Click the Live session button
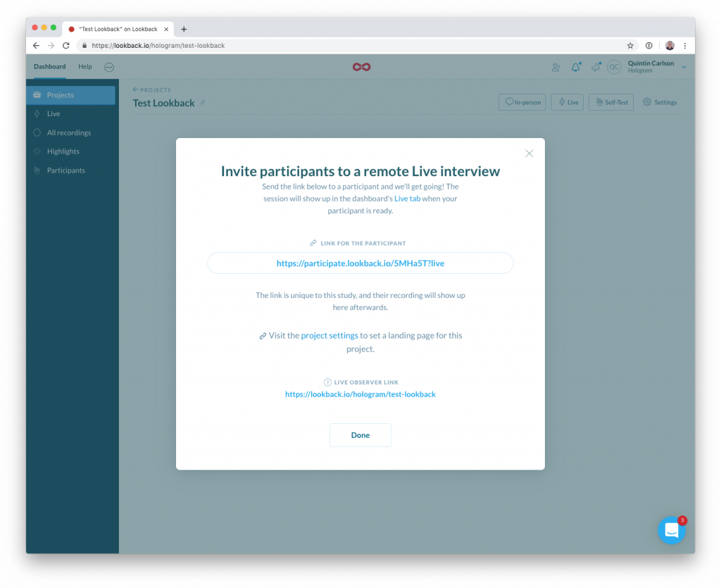The image size is (721, 588). click(568, 102)
